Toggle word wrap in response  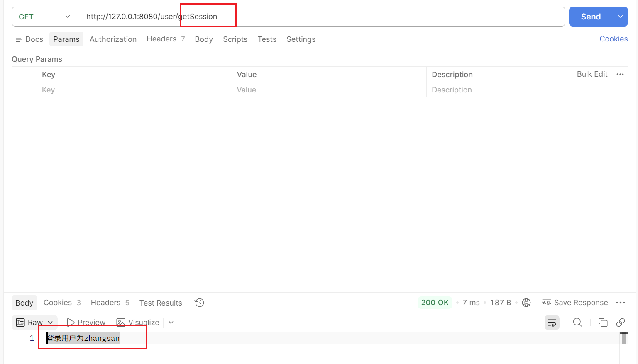click(x=552, y=323)
